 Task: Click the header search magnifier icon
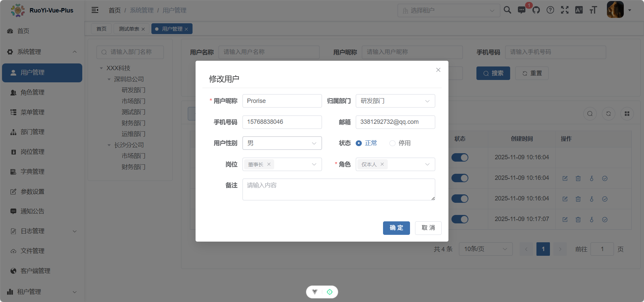(x=507, y=10)
